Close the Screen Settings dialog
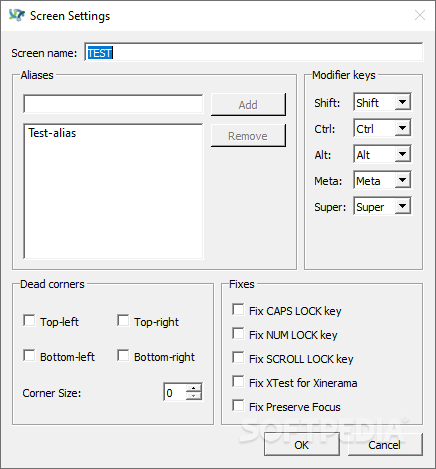Image resolution: width=436 pixels, height=469 pixels. click(x=419, y=15)
